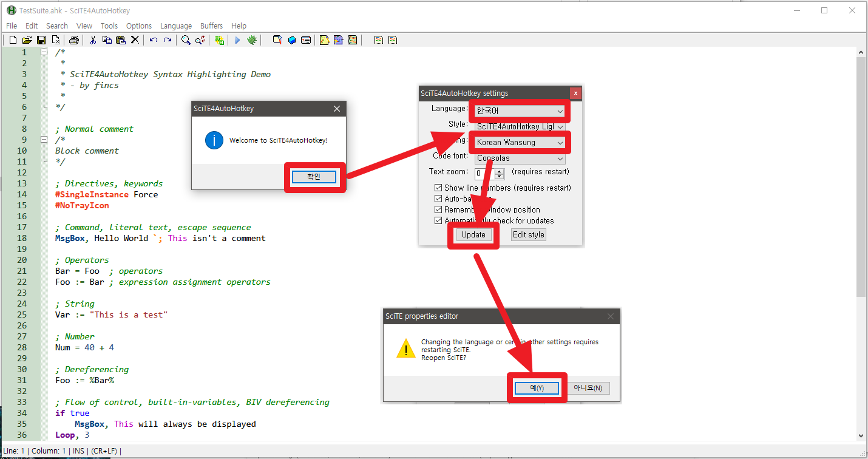Click line number 25 in the margin
The image size is (868, 459).
(x=22, y=314)
